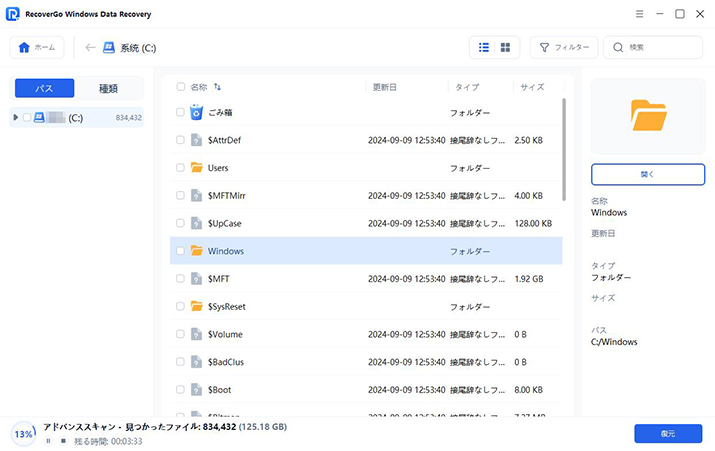Toggle the select-all checkbox in header
Viewport: 715px width, 451px height.
pos(181,87)
